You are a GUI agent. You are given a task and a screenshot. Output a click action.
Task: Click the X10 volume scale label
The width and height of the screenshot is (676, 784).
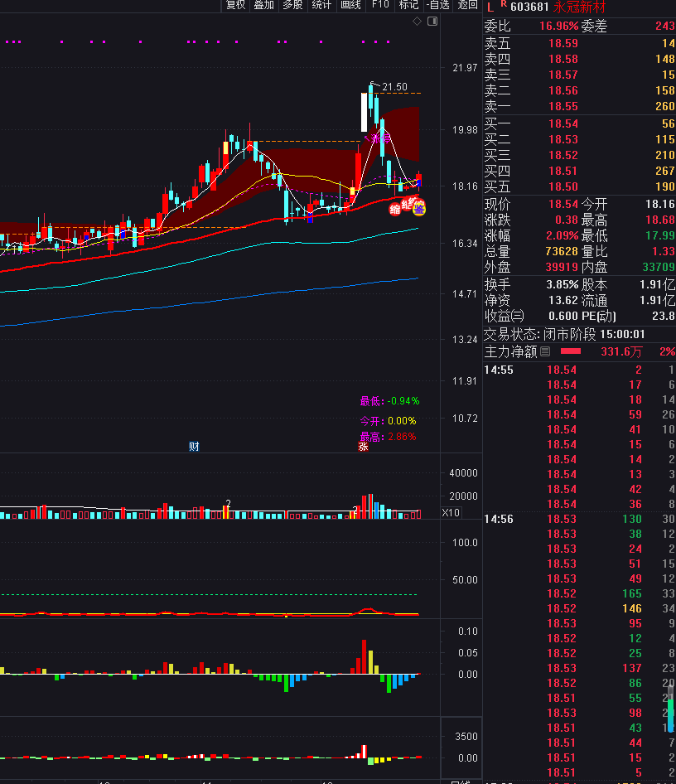click(x=451, y=513)
